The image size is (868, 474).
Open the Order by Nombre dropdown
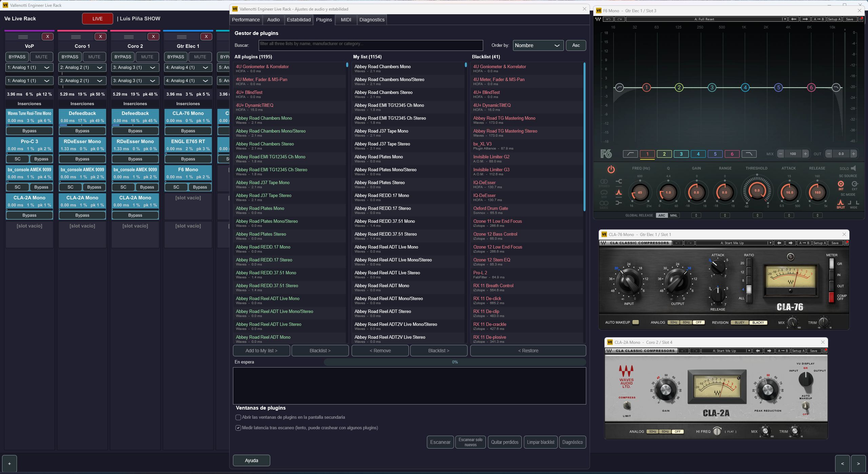coord(538,45)
